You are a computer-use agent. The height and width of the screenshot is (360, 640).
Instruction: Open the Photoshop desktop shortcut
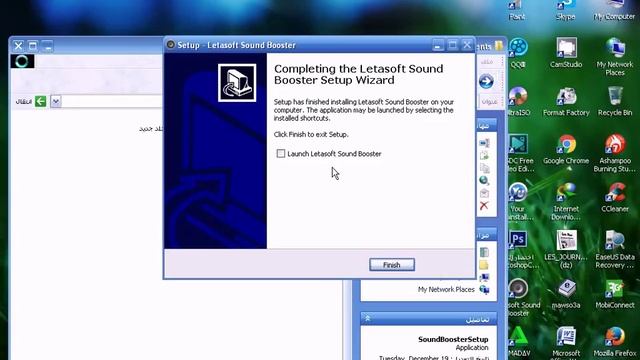tap(520, 249)
